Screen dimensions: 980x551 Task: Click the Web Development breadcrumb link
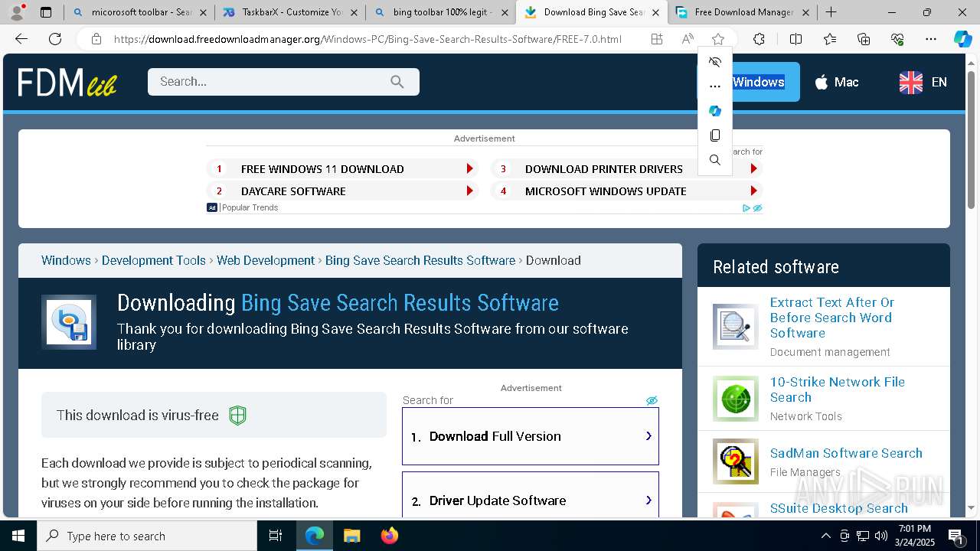(x=266, y=260)
